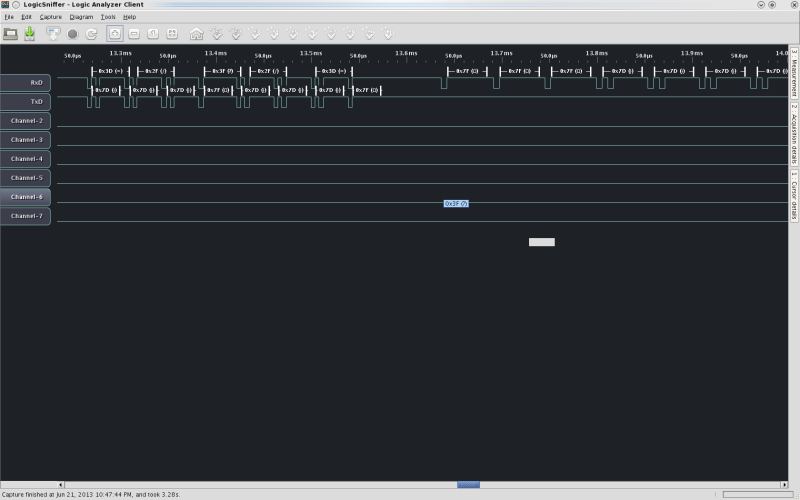Click the 13.5ms timeline marker
This screenshot has width=800, height=500.
coord(311,53)
